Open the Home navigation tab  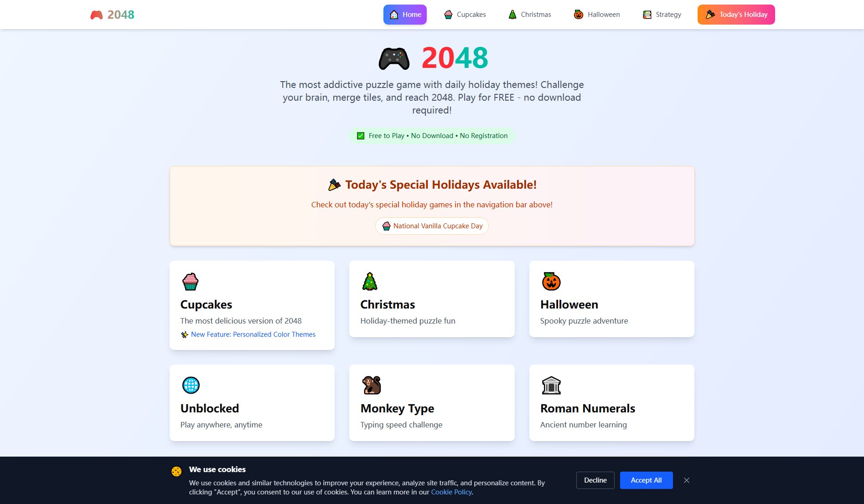405,15
